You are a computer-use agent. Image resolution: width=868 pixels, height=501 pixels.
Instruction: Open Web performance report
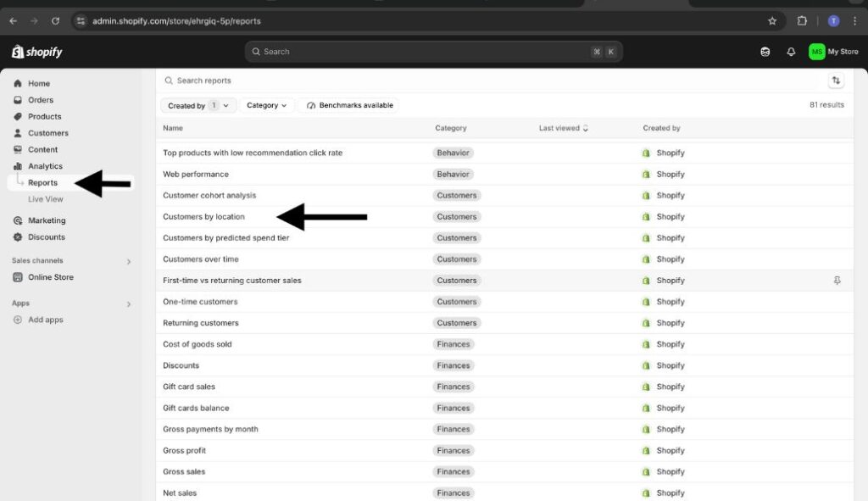(x=196, y=175)
